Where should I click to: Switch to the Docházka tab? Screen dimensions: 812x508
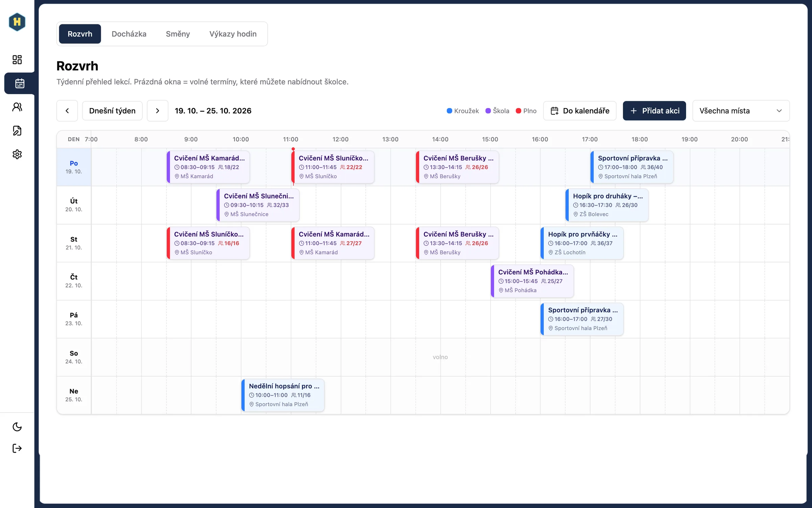click(129, 34)
